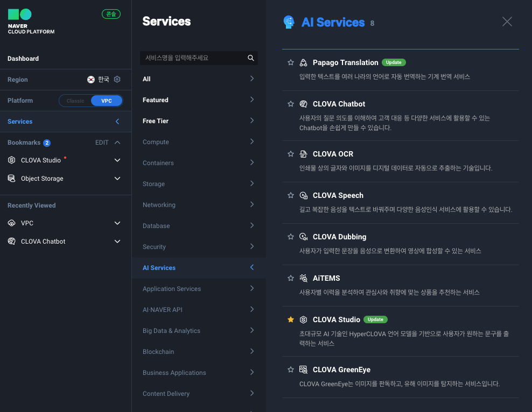Click the AI Services head icon
532x412 pixels.
tap(289, 22)
